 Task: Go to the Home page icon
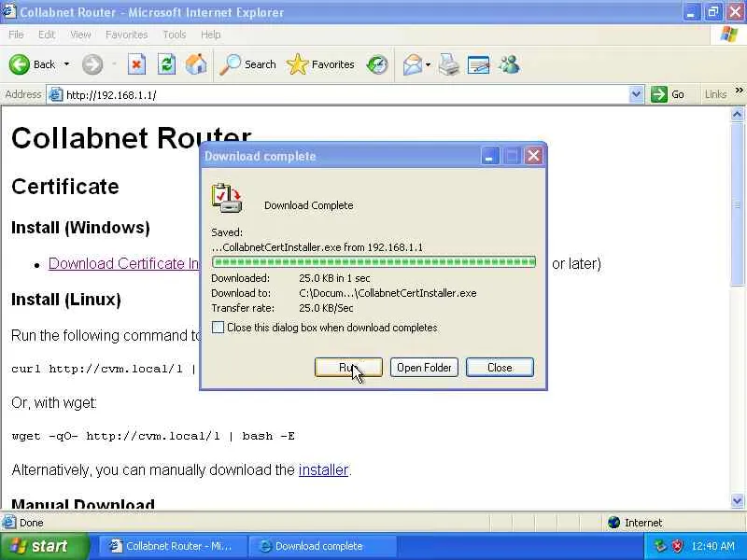[x=196, y=64]
